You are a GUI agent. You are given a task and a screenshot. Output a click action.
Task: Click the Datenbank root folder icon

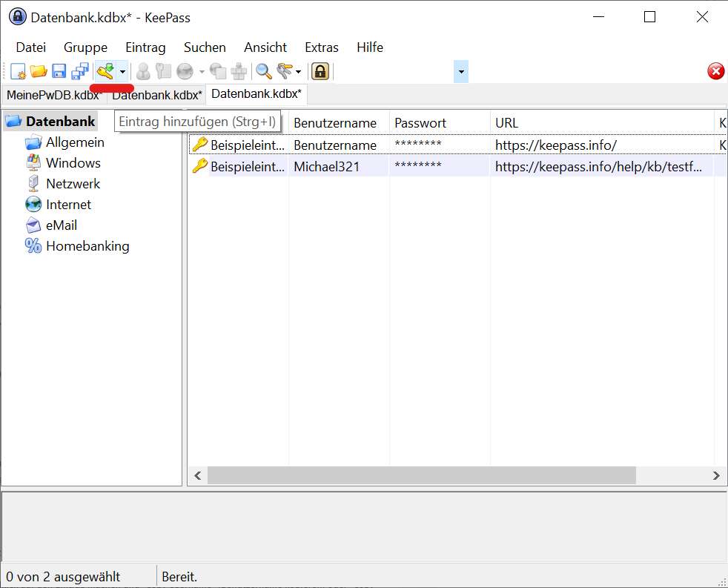coord(13,121)
